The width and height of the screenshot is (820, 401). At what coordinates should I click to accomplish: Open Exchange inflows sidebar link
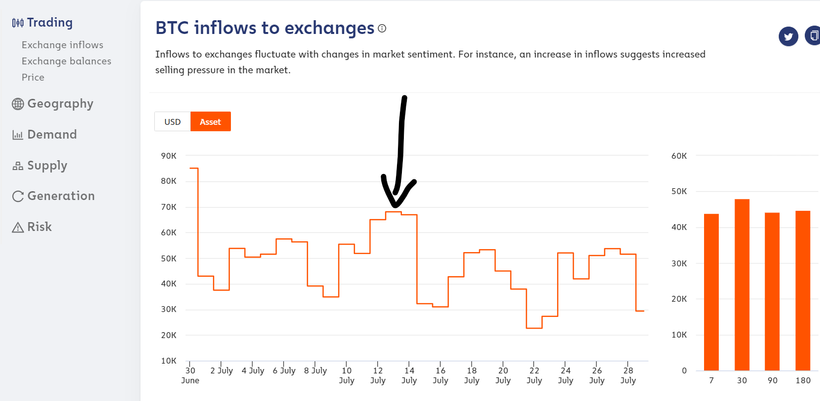tap(62, 45)
